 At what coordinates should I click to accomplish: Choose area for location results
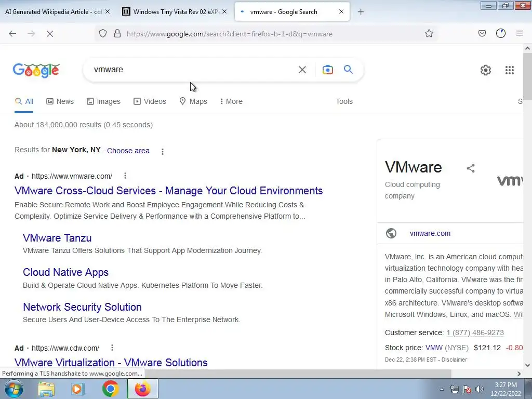click(x=128, y=151)
